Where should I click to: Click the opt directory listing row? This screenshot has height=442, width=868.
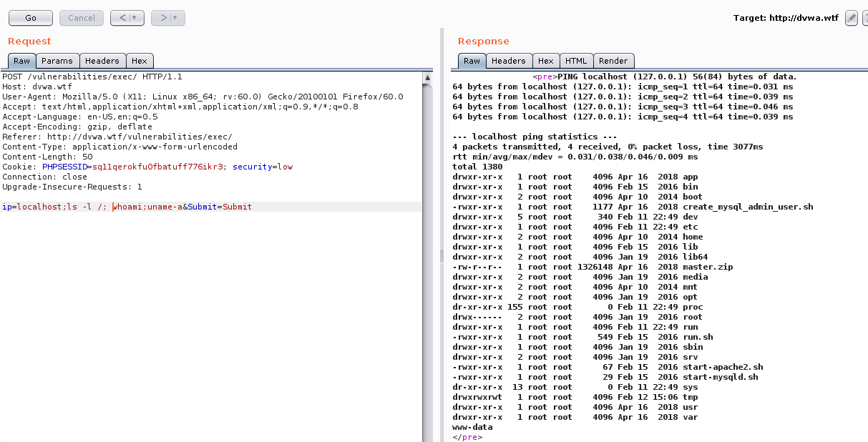[575, 297]
